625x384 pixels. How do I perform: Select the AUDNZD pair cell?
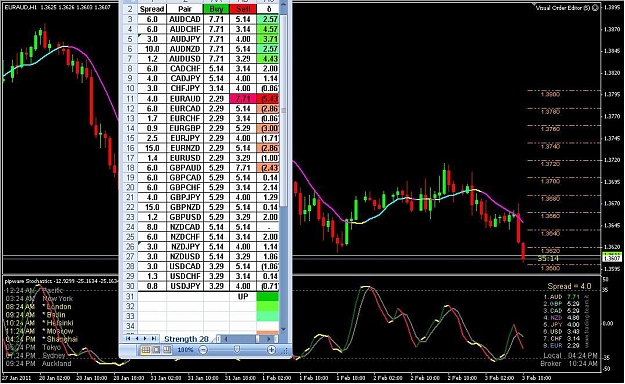[x=185, y=49]
